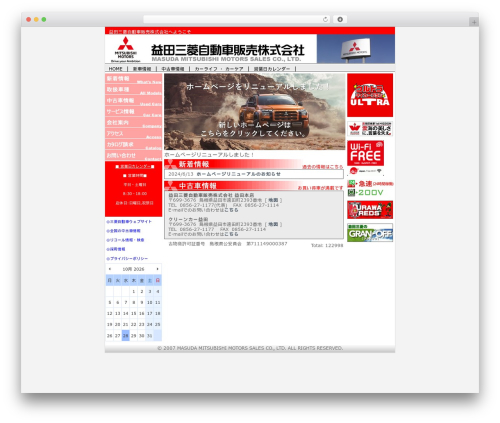The image size is (500, 423).
Task: Open the 営業日カレンダー link in red box
Action: coord(135,166)
